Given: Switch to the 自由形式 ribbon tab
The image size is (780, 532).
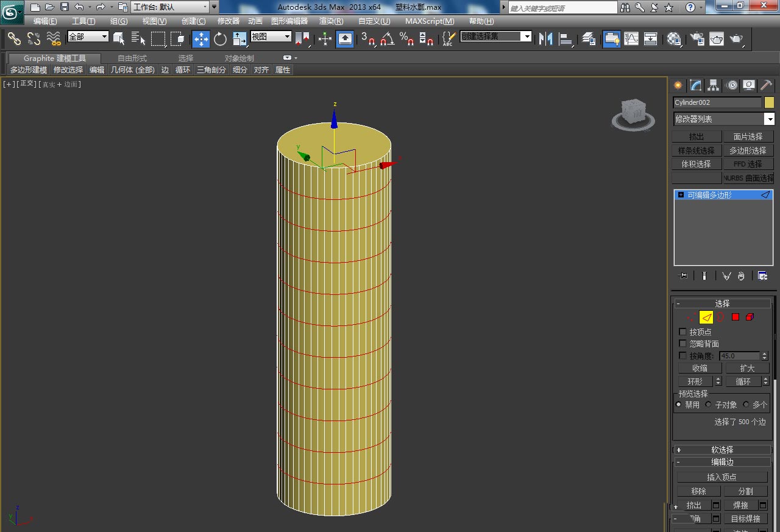Looking at the screenshot, I should point(132,59).
